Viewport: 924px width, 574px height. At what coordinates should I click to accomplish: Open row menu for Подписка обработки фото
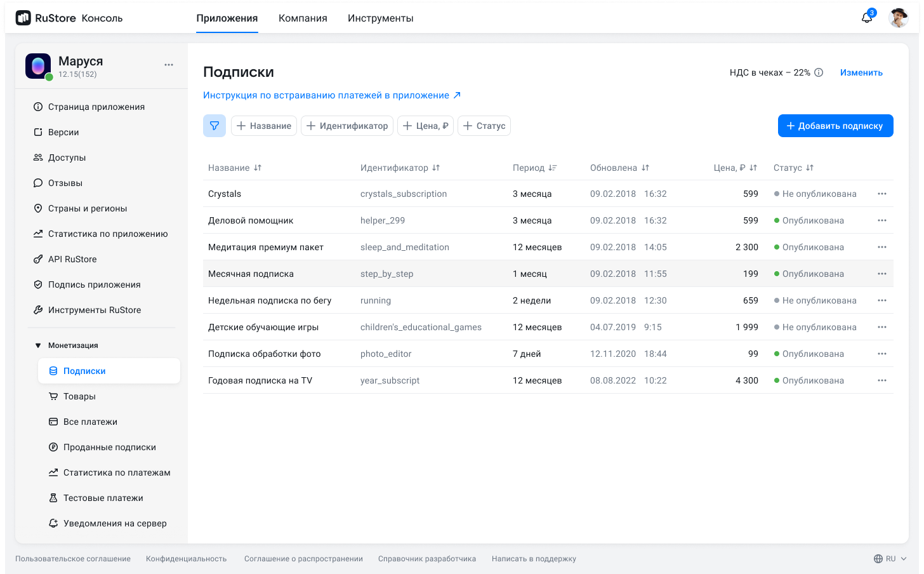click(x=882, y=354)
